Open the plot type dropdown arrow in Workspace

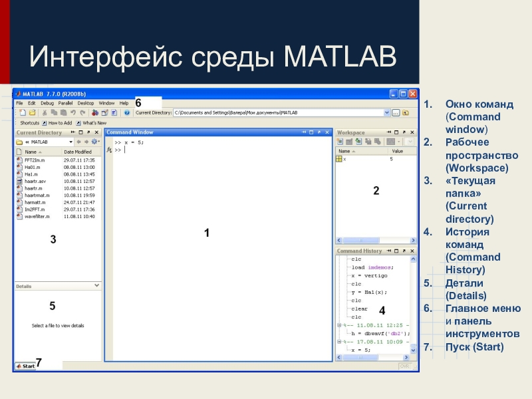(x=399, y=142)
